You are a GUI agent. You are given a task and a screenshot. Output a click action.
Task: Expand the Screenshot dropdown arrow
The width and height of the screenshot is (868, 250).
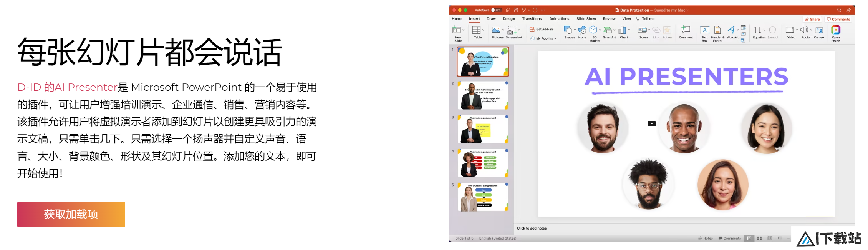519,30
